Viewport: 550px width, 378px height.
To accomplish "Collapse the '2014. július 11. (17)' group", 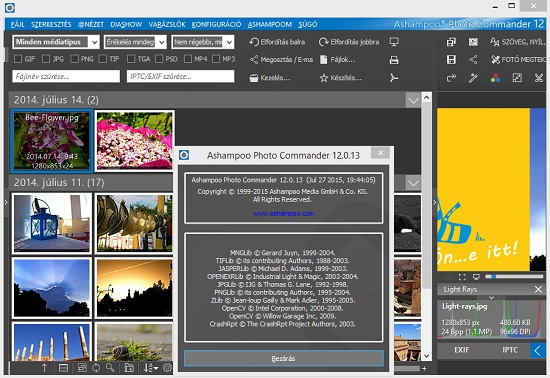I will click(x=413, y=183).
